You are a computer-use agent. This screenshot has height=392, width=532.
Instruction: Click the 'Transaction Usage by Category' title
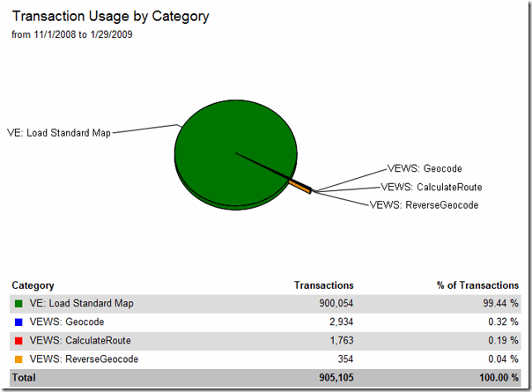(111, 17)
